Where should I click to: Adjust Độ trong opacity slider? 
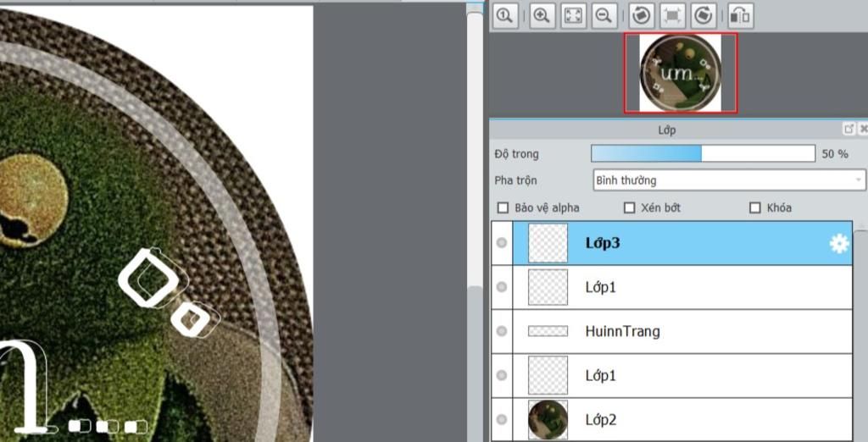click(703, 154)
